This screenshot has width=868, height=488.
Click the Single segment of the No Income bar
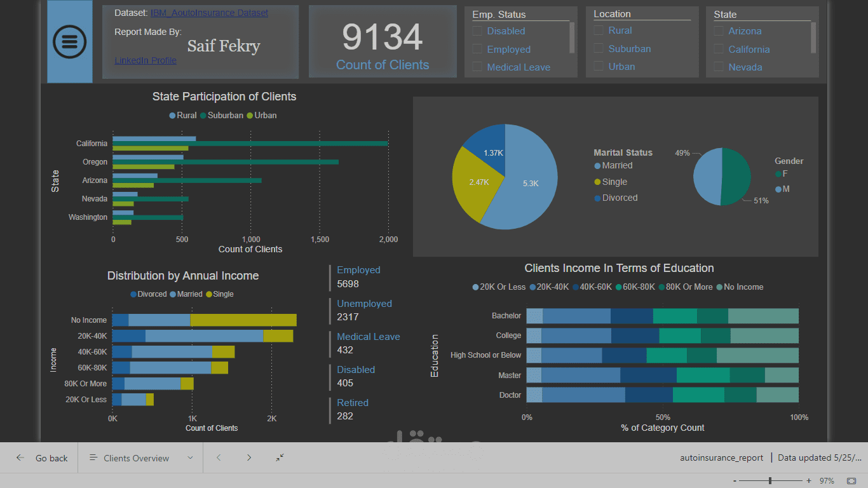[243, 320]
